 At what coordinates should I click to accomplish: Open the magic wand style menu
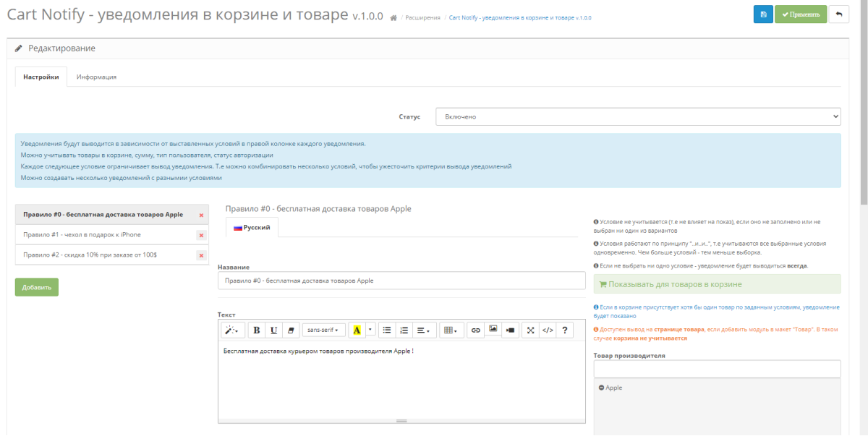click(233, 330)
